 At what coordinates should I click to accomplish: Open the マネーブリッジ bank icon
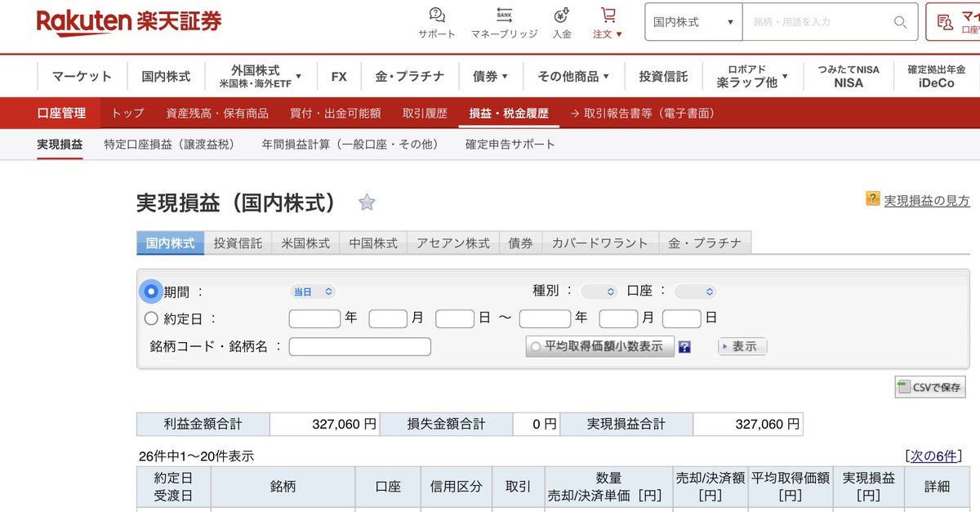point(504,23)
